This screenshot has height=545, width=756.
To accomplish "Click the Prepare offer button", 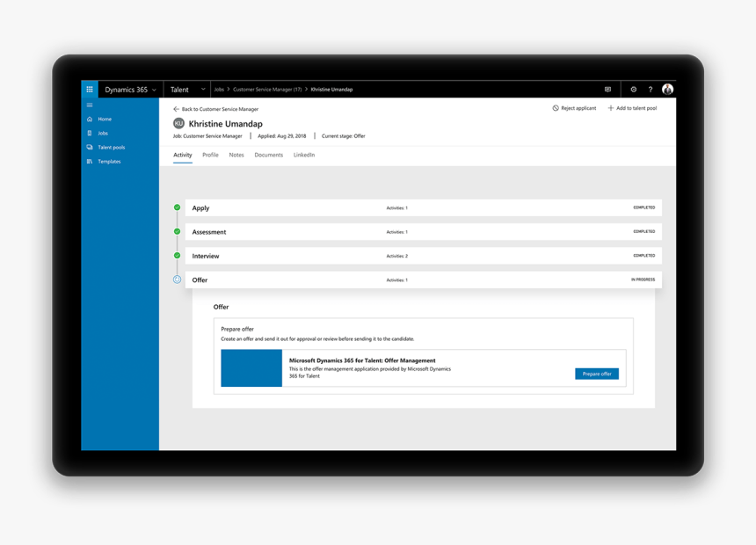I will pyautogui.click(x=597, y=374).
